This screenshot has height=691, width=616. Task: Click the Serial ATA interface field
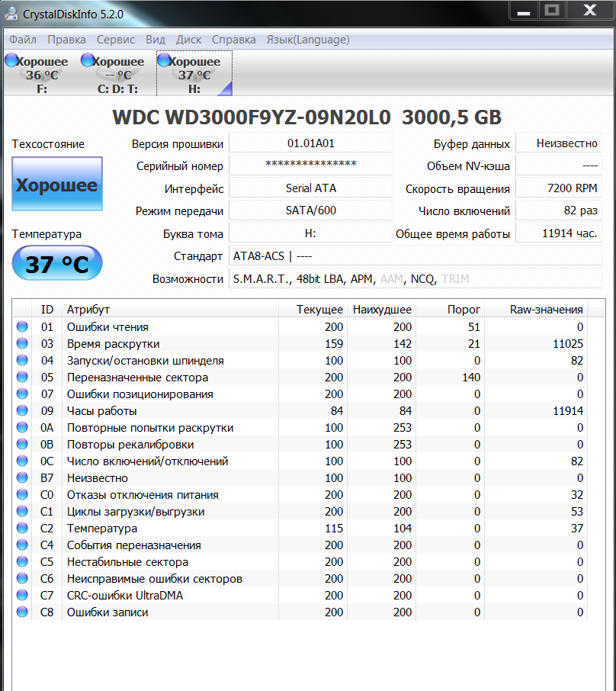tap(310, 188)
